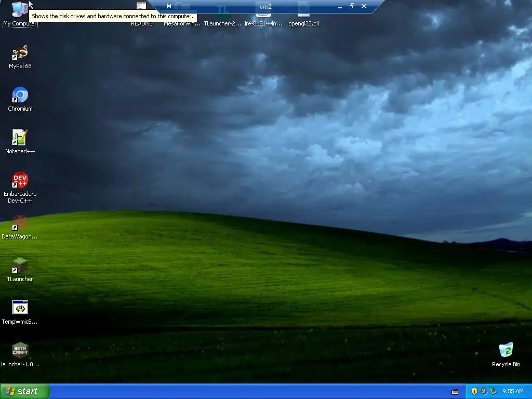Open the yellow Security Center shield alert
Image resolution: width=532 pixels, height=399 pixels.
pos(474,391)
